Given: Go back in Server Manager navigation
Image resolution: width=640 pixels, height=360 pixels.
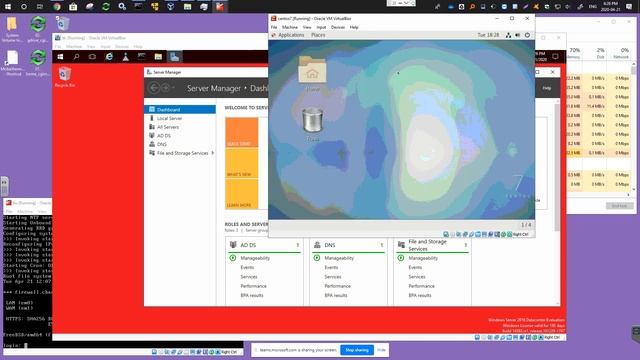Looking at the screenshot, I should 154,88.
